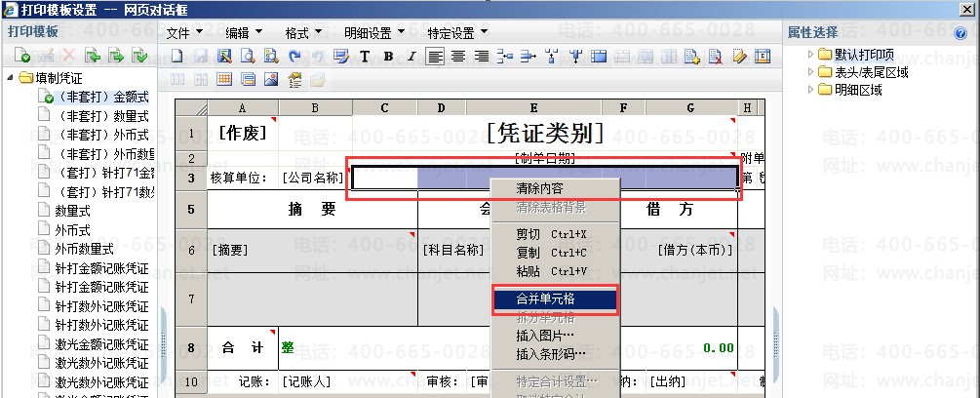Click the pencil edit note icon

[x=739, y=57]
